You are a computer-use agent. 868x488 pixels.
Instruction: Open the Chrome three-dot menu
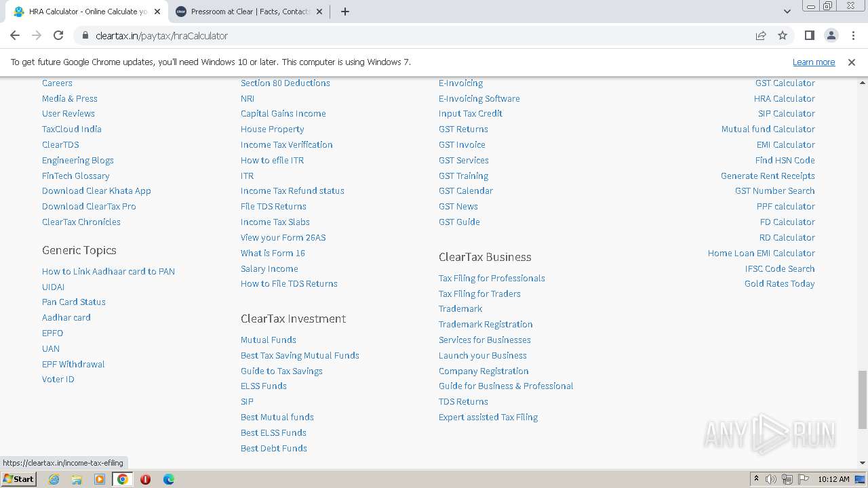point(852,35)
